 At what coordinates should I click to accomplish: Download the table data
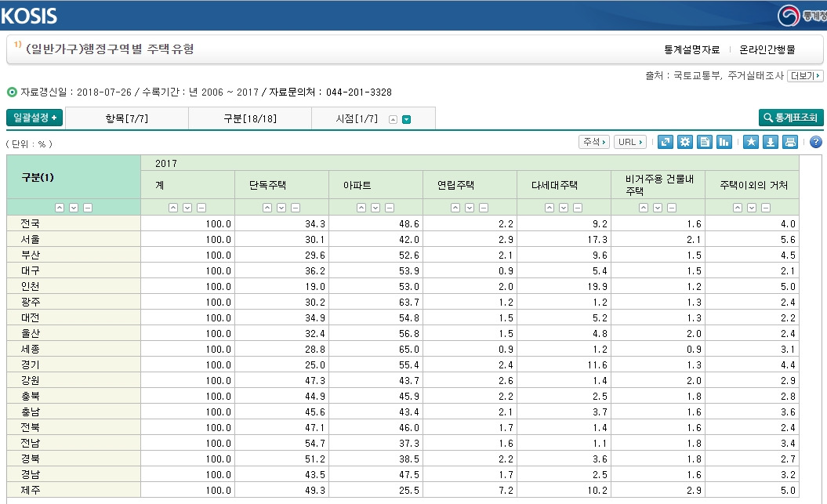tap(771, 142)
